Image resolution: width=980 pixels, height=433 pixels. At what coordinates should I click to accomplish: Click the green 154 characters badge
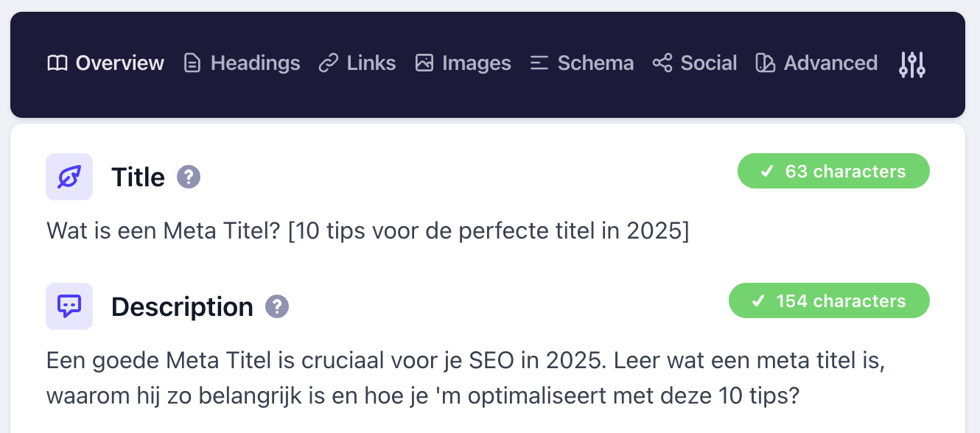(x=829, y=300)
